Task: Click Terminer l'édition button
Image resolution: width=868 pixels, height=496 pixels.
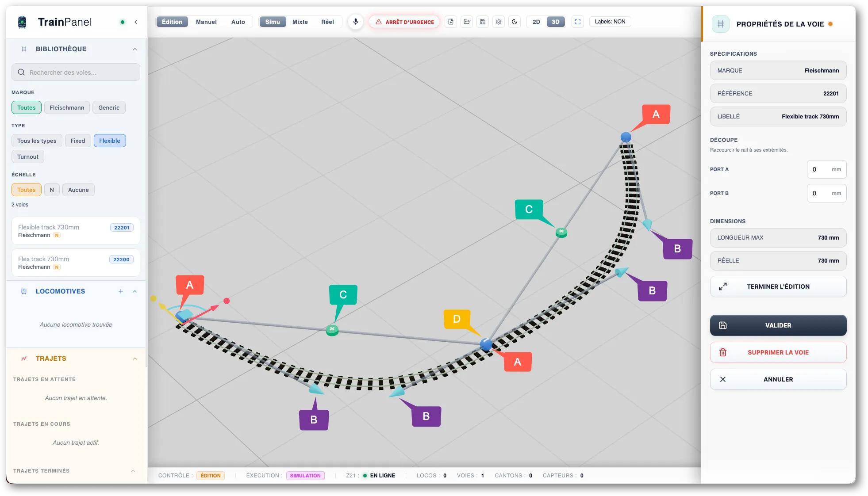Action: (x=778, y=286)
